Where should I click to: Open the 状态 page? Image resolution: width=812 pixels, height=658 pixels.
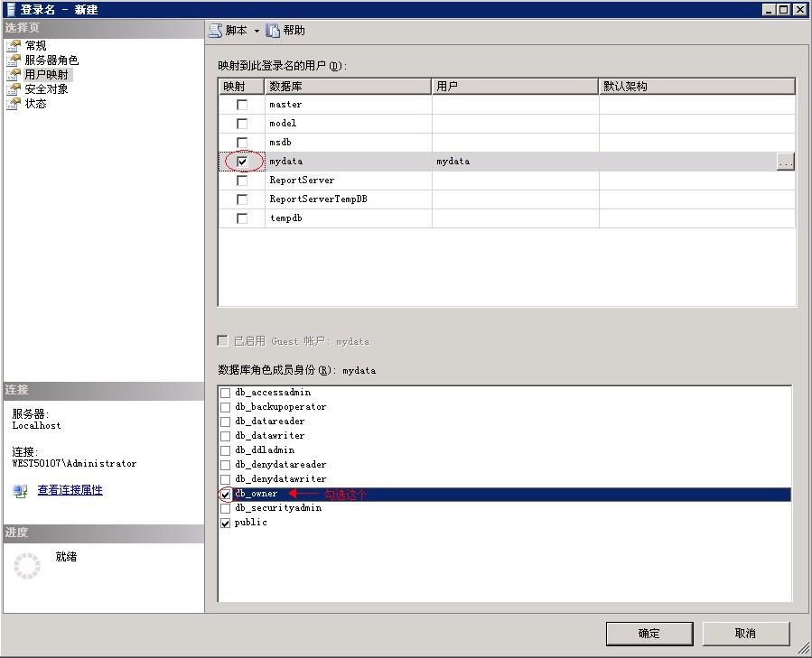[37, 103]
